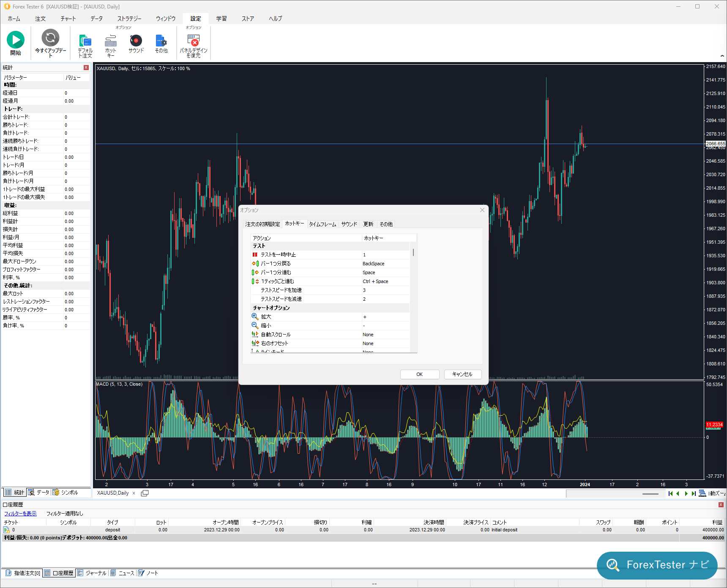Click the キャンセル cancel button

(x=462, y=374)
